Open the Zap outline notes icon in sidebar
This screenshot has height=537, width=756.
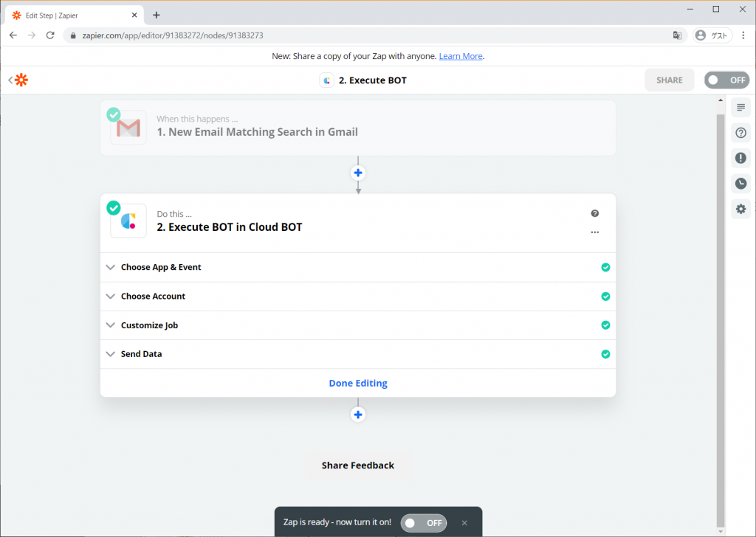740,108
